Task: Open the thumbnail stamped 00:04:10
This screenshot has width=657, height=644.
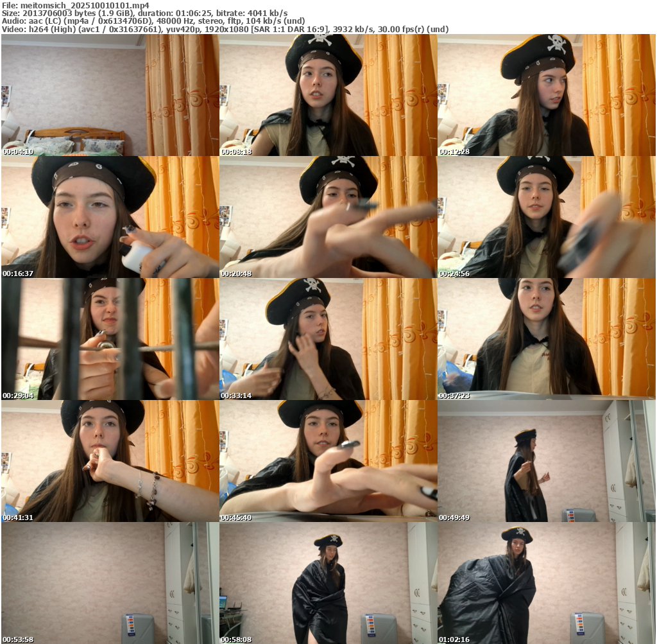Action: tap(110, 95)
